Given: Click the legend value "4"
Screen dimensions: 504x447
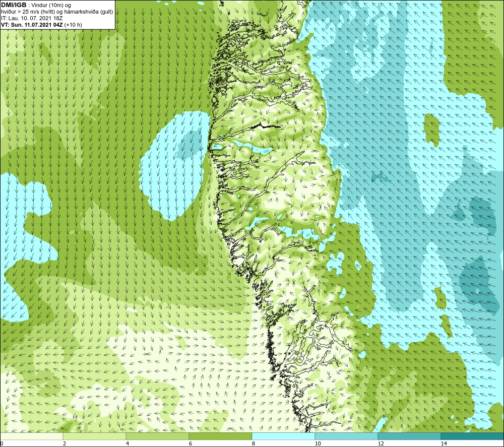Looking at the screenshot, I should pos(128,443).
